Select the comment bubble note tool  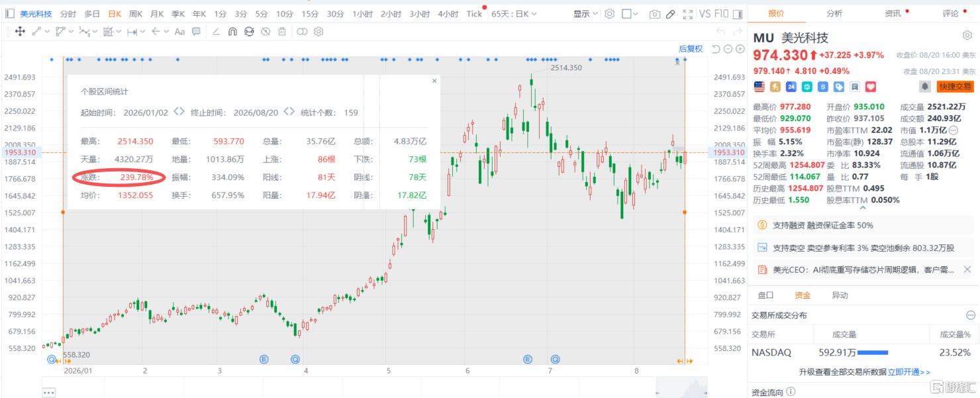[x=196, y=31]
